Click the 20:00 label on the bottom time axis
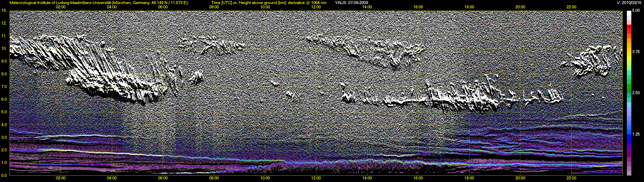644x182 pixels. (520, 178)
